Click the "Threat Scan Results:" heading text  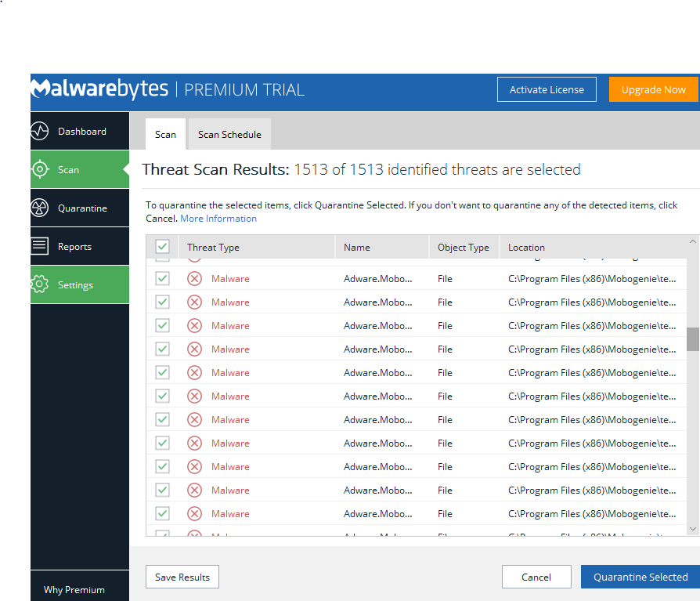point(215,169)
